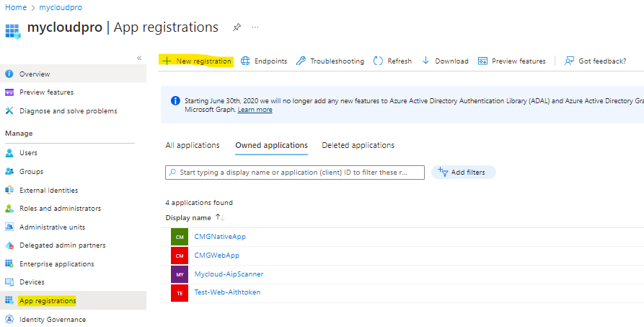This screenshot has height=327, width=644.
Task: Click the Troubleshooting wrench icon
Action: 301,61
